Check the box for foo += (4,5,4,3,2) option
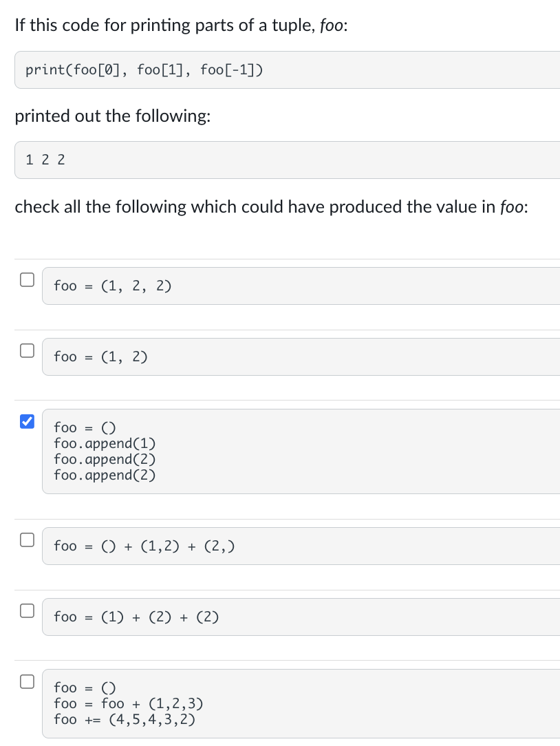The width and height of the screenshot is (560, 746). pos(26,681)
